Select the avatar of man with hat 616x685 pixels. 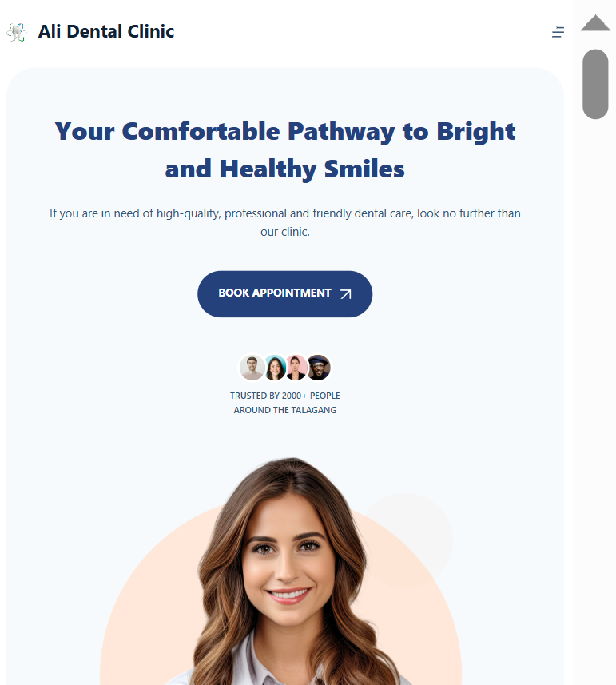[318, 368]
